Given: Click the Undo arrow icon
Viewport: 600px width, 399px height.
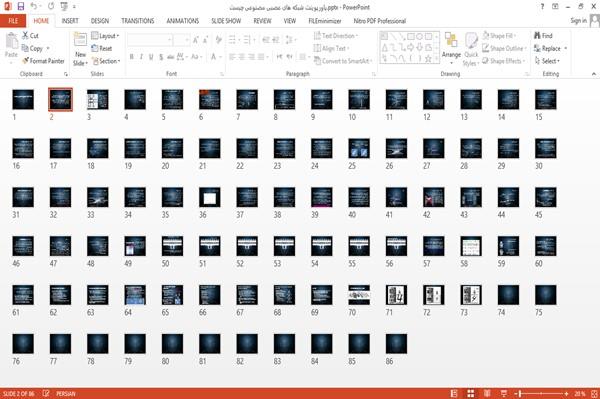Looking at the screenshot, I should coord(34,7).
